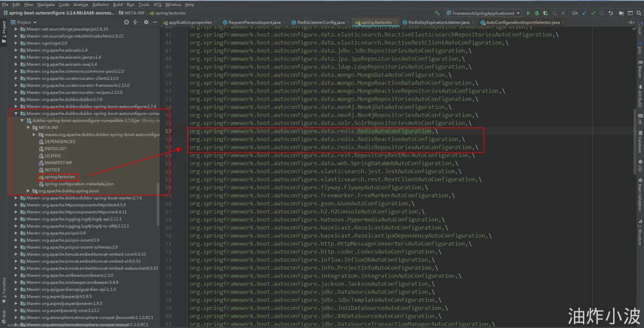Run with coverage shield icon

pyautogui.click(x=546, y=13)
